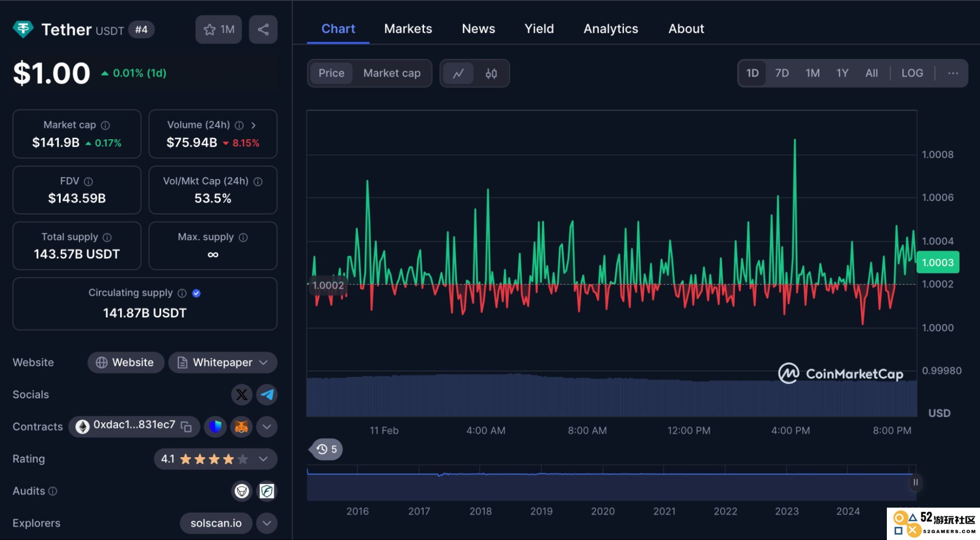Click the $75.94B volume value
Screen dimensions: 980x540
coord(192,143)
